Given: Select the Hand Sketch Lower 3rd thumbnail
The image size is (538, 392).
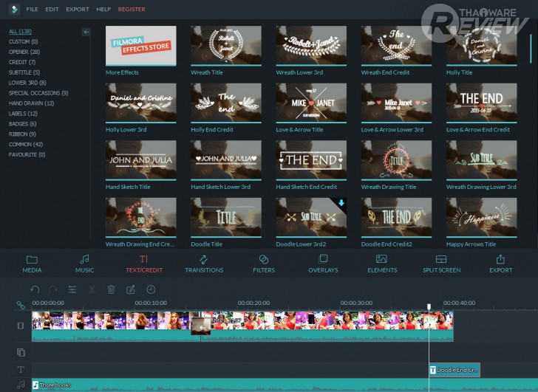Looking at the screenshot, I should pos(226,160).
